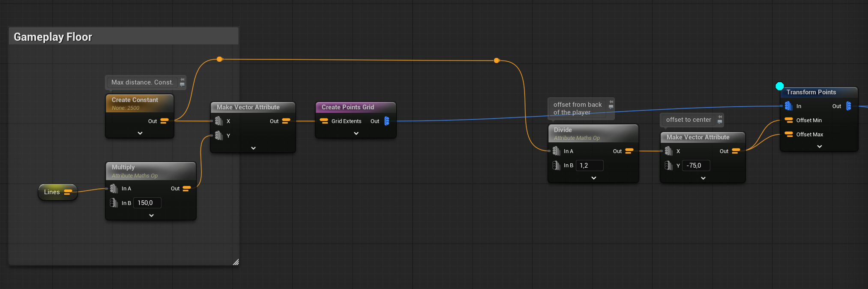The image size is (868, 289).
Task: Click the Grid Extents input pin
Action: pos(324,121)
